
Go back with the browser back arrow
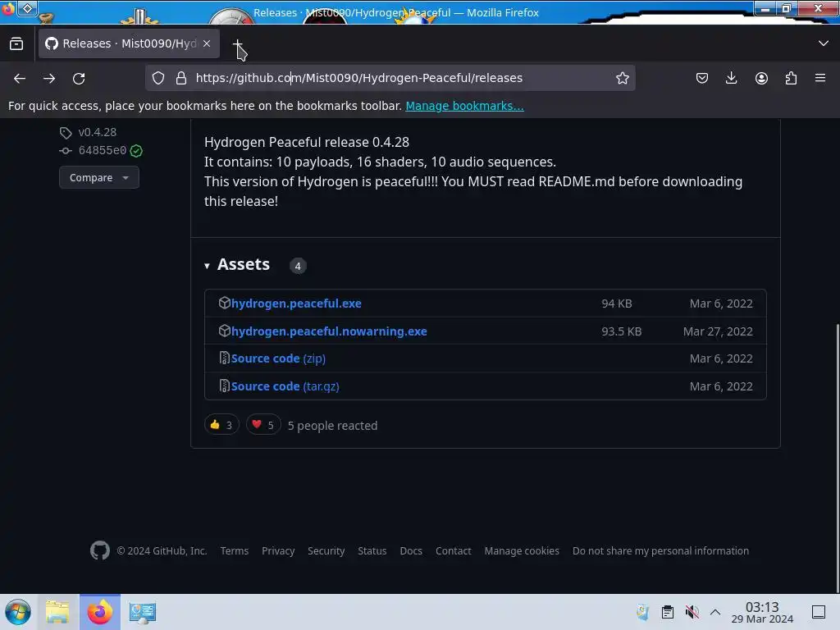[20, 78]
